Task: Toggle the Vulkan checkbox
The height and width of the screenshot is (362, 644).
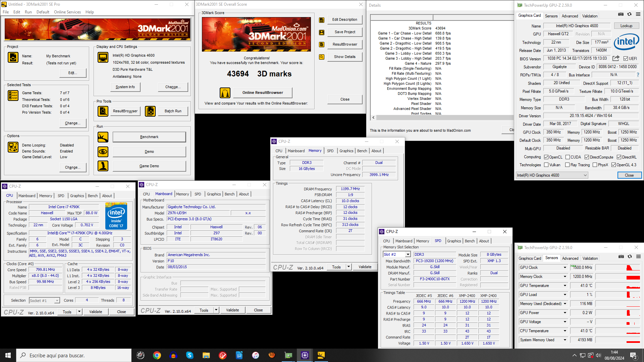Action: pyautogui.click(x=546, y=165)
